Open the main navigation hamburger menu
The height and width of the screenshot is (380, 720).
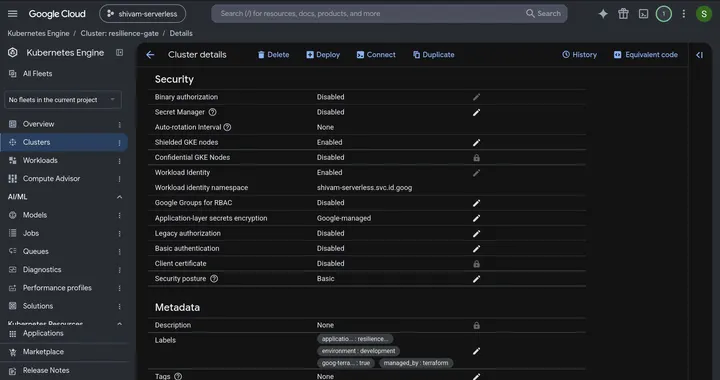[12, 14]
